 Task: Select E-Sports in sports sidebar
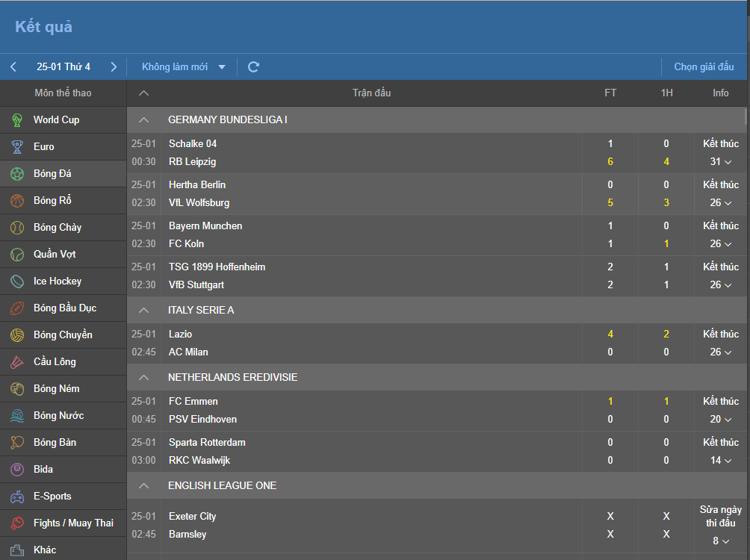click(63, 497)
